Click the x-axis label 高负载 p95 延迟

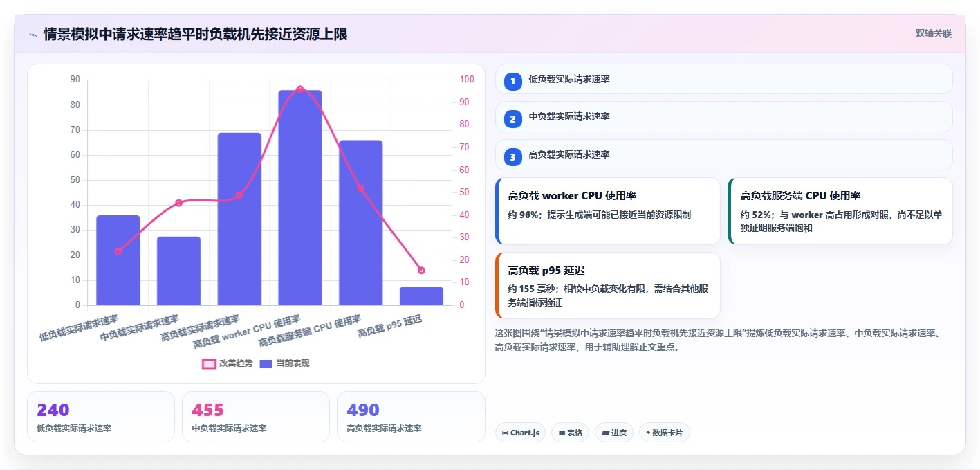pyautogui.click(x=390, y=325)
